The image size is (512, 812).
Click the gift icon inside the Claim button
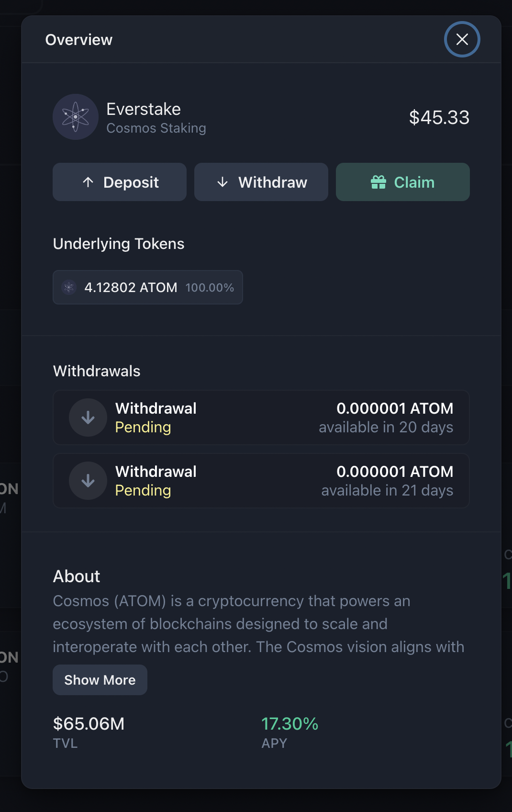pyautogui.click(x=378, y=182)
